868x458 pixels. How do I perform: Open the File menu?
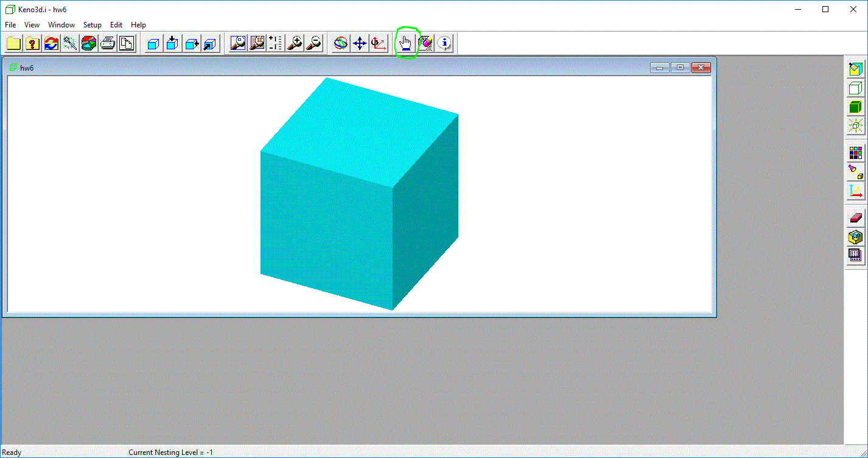[x=10, y=25]
